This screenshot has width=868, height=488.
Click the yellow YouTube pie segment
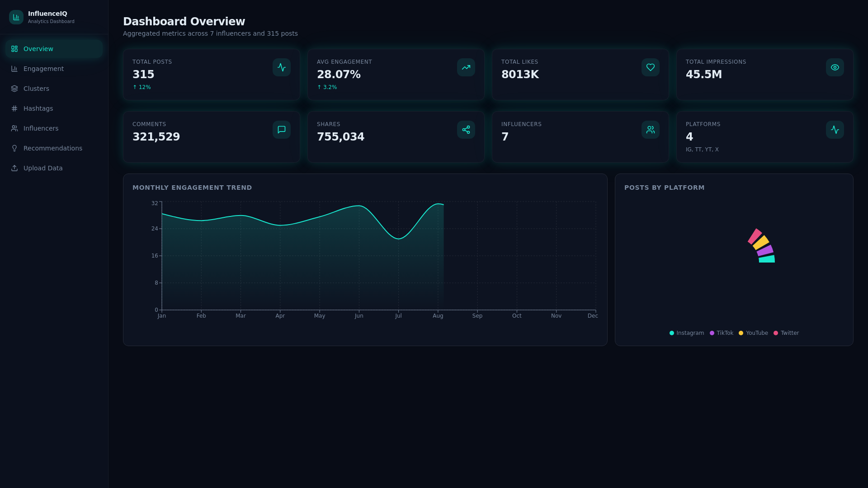pyautogui.click(x=761, y=243)
